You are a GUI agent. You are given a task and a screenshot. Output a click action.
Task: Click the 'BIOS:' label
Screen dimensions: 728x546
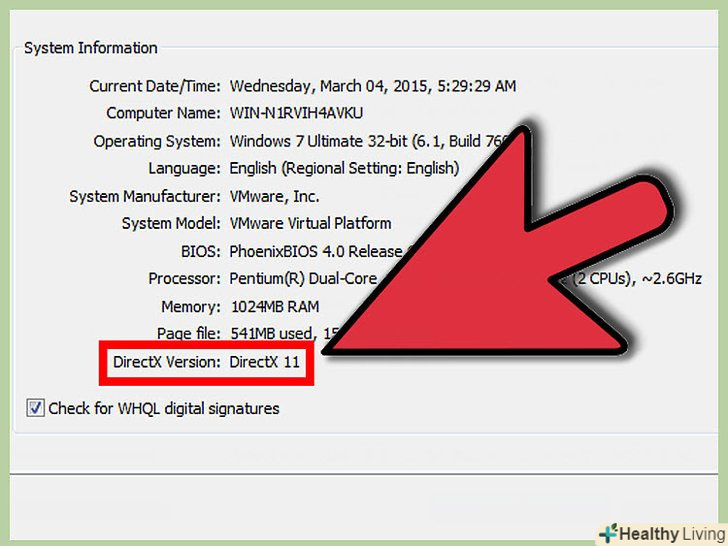point(201,251)
